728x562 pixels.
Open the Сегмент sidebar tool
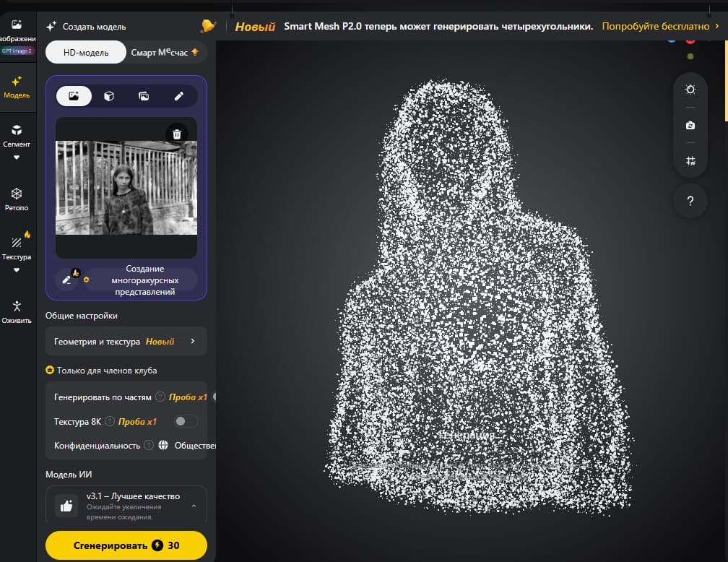point(17,136)
